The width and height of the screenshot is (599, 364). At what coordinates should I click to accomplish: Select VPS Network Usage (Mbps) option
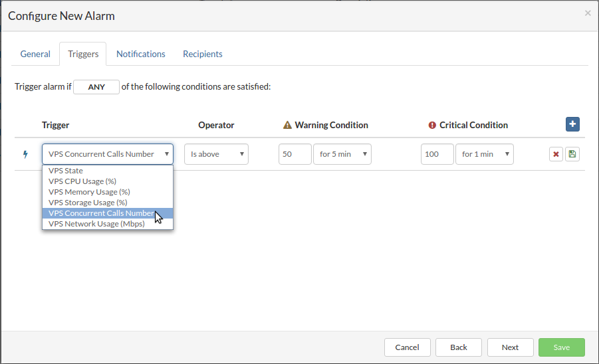(x=96, y=224)
